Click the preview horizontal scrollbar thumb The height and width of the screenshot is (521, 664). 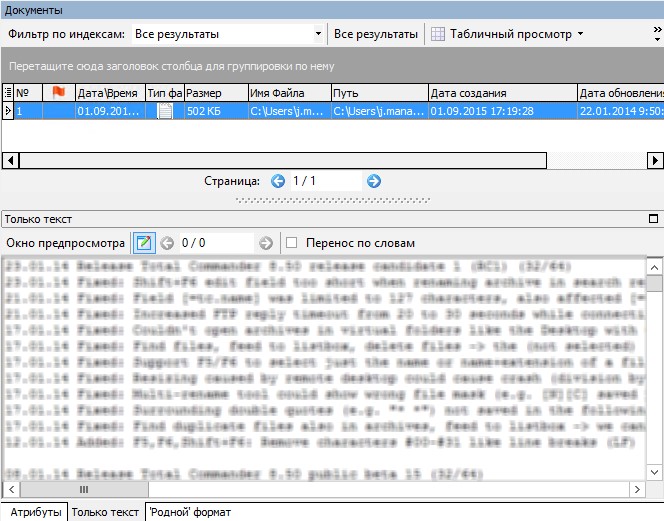pos(84,490)
